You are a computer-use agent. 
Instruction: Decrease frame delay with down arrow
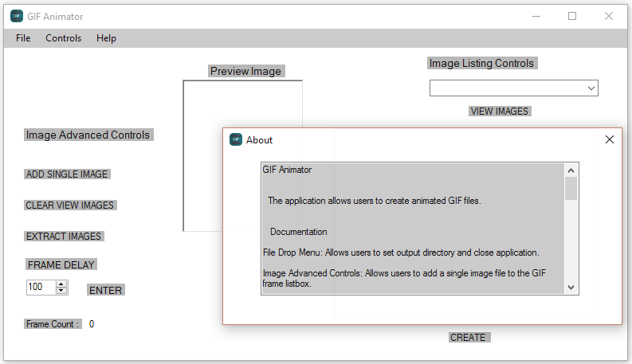coord(61,290)
